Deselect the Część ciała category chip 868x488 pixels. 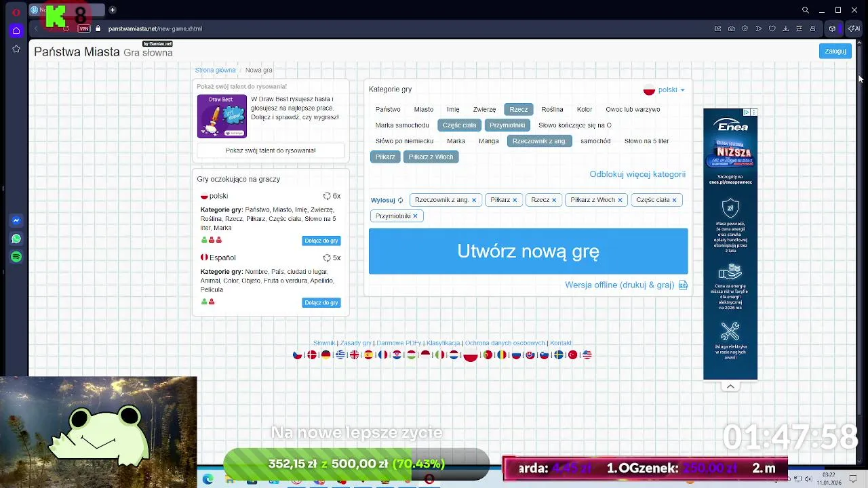coord(460,125)
